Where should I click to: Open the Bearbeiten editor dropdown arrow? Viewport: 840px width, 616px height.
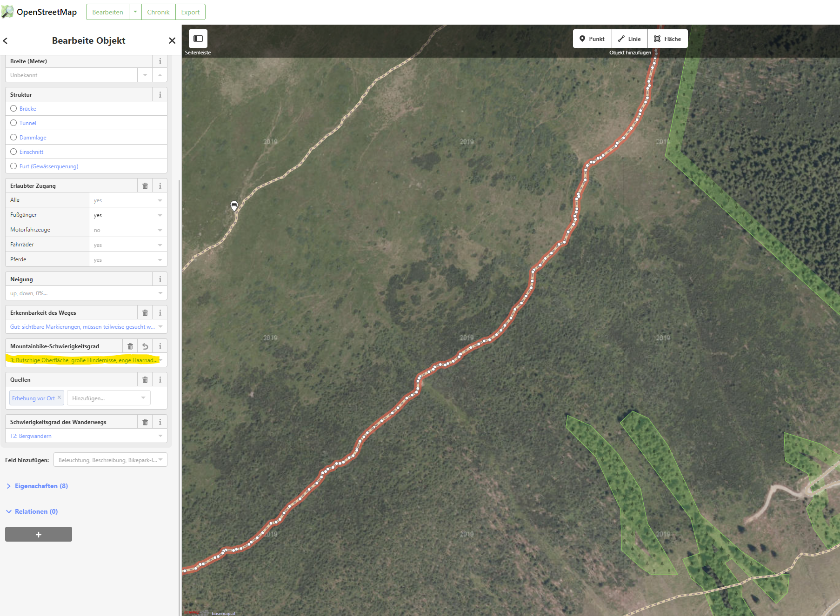[135, 12]
